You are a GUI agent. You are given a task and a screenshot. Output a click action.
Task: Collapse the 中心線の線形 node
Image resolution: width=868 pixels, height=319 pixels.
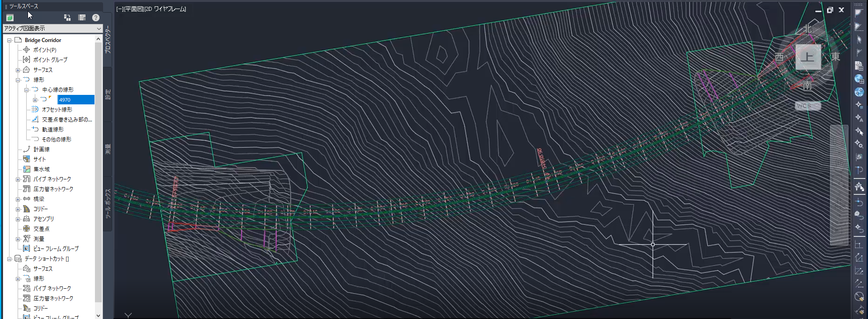26,90
